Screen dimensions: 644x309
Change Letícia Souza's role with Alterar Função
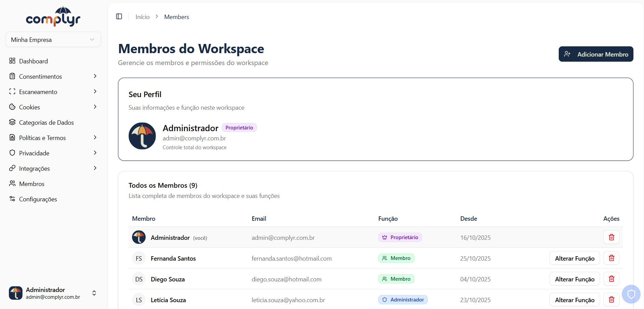tap(574, 300)
